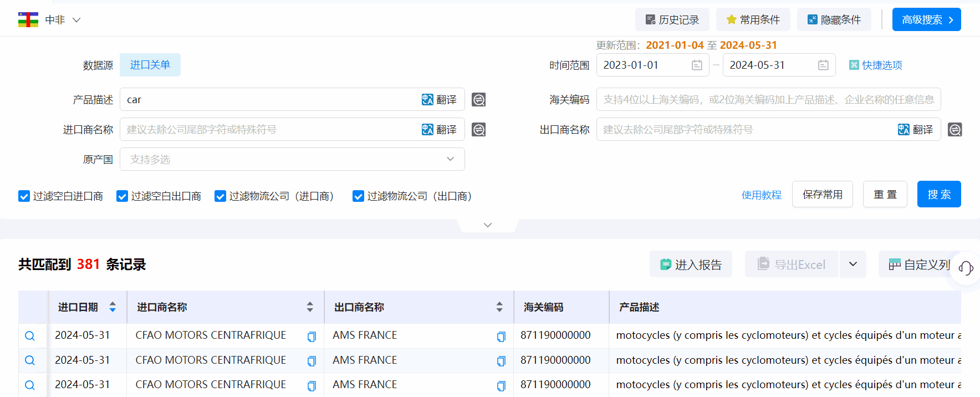Click the magnifier icon in first result row
Screen dimensions: 980x397
click(30, 336)
